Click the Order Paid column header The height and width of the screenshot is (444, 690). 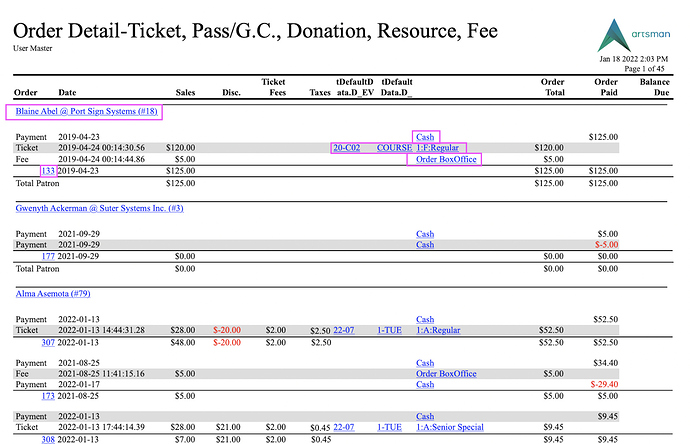(x=606, y=87)
